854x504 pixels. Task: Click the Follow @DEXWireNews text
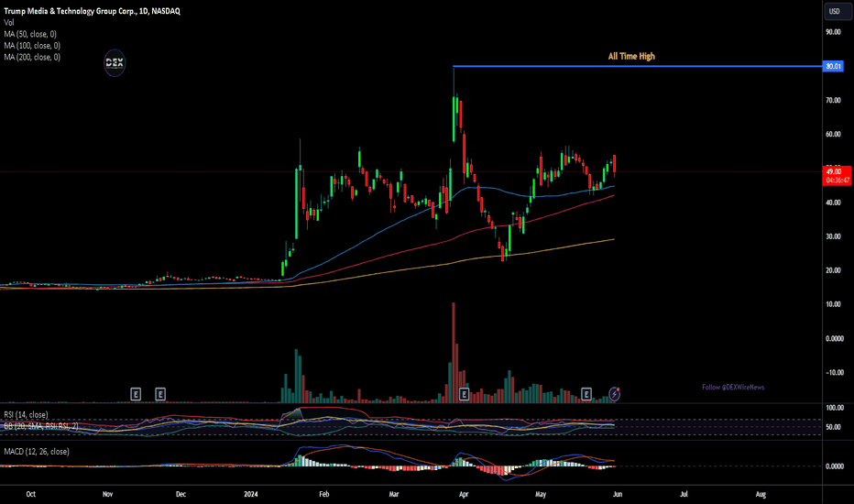[x=733, y=387]
